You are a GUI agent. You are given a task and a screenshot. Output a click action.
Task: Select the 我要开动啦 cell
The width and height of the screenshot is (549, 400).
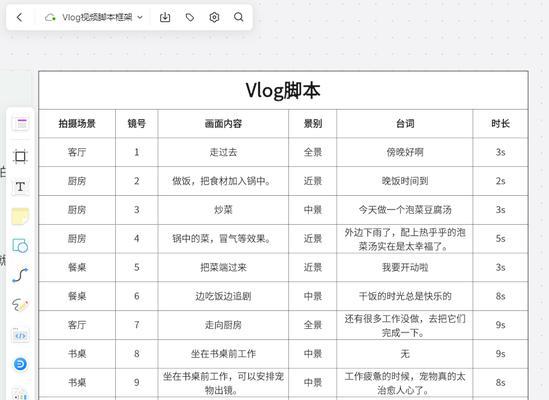pyautogui.click(x=405, y=268)
